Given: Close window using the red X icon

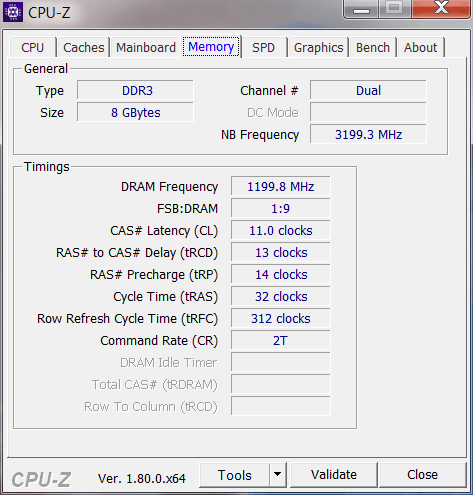Looking at the screenshot, I should click(441, 8).
